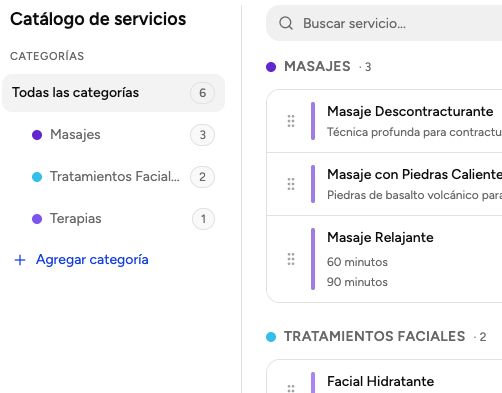This screenshot has height=393, width=502.
Task: Click the Tratamientos Faciales cyan dot in sidebar
Action: point(37,177)
